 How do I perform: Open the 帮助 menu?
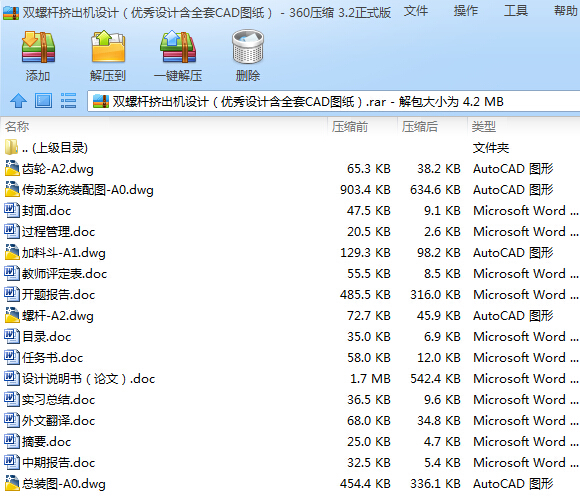pyautogui.click(x=566, y=11)
